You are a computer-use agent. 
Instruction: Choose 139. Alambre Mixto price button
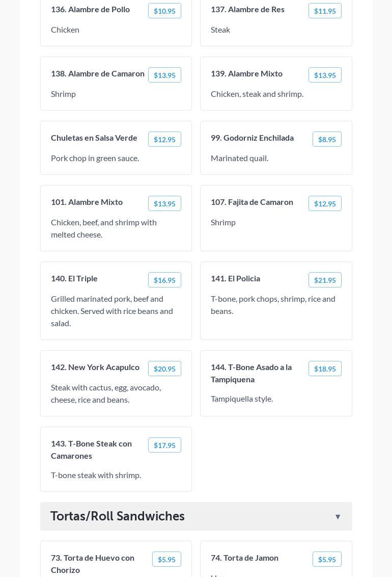pyautogui.click(x=325, y=75)
